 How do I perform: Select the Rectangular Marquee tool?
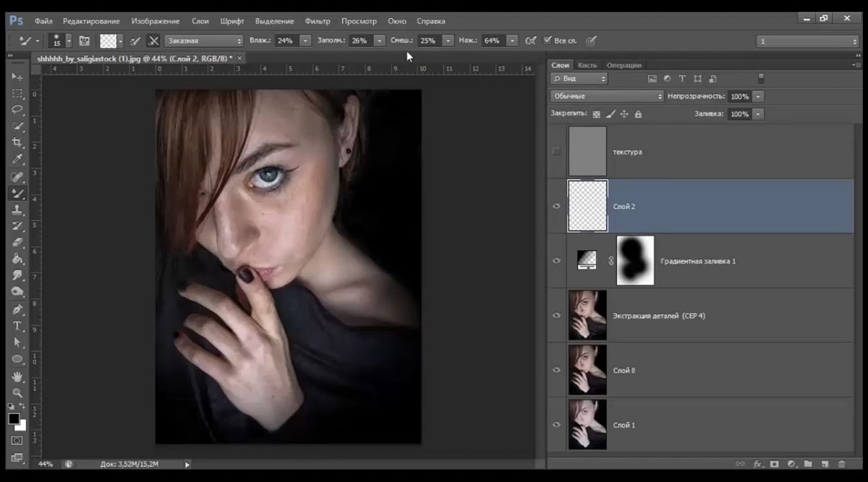17,93
